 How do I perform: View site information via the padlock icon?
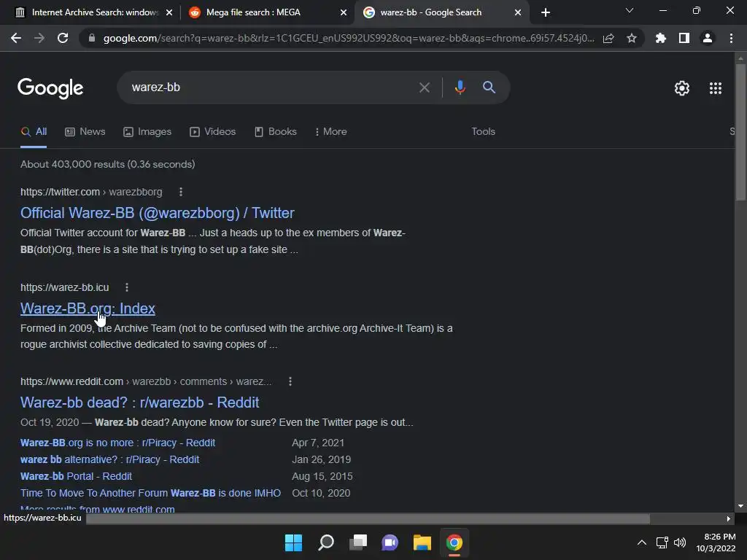92,38
